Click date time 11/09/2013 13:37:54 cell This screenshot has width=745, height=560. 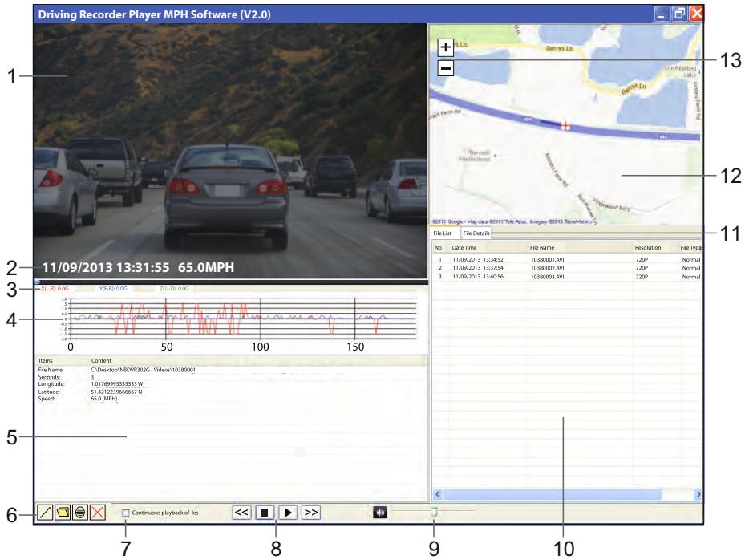pyautogui.click(x=477, y=268)
